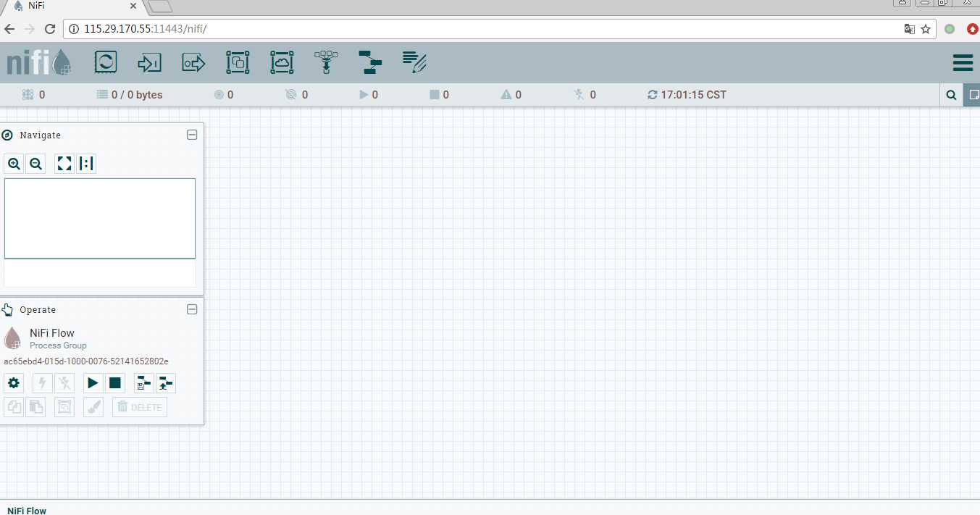The width and height of the screenshot is (980, 515).
Task: Select the Process Group toolbar icon
Action: (x=238, y=62)
